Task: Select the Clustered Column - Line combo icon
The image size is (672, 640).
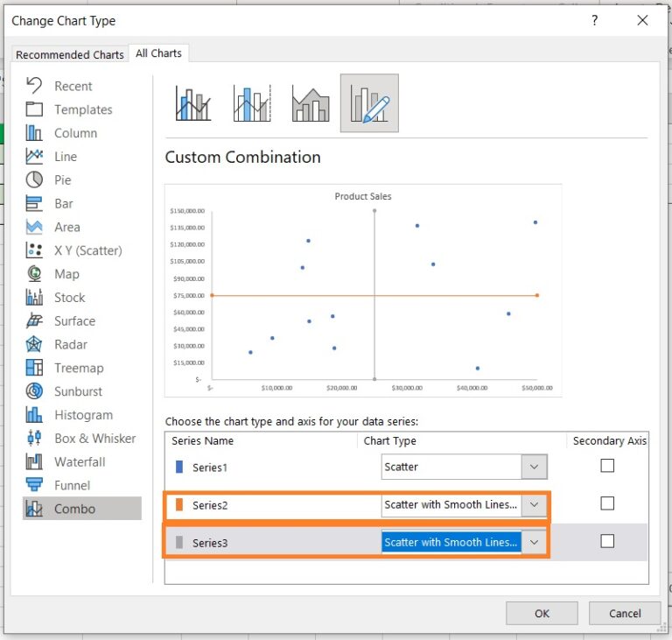Action: 194,103
